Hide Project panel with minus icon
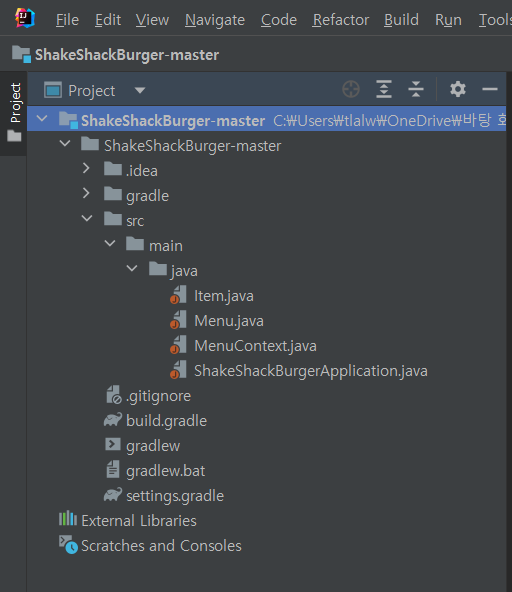Image resolution: width=512 pixels, height=592 pixels. [490, 89]
